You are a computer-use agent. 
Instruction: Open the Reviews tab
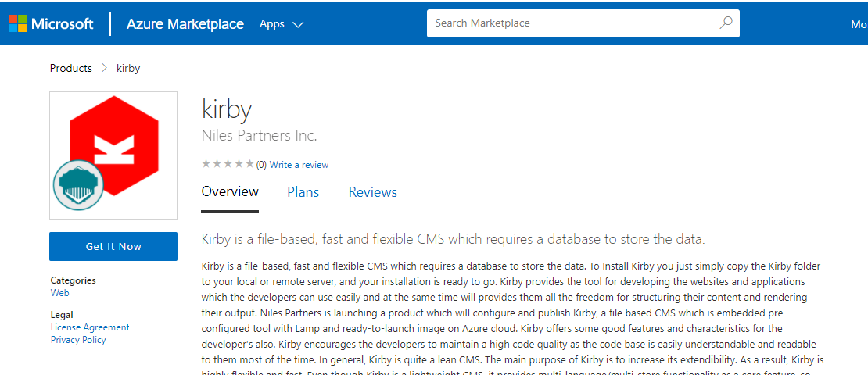coord(372,192)
